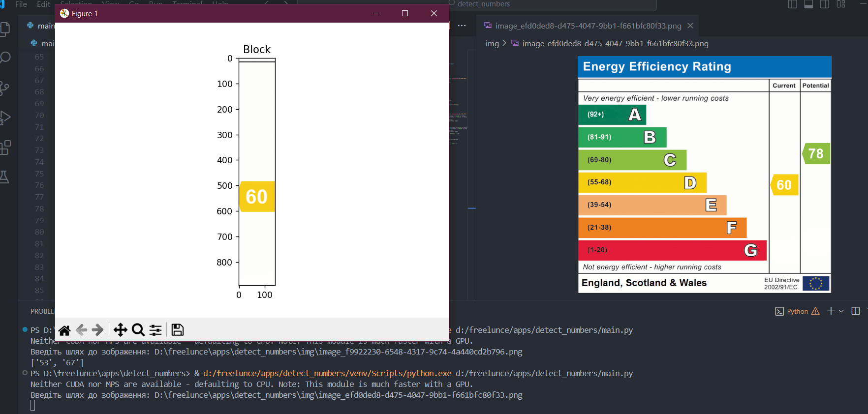Open VS Code editor More Actions ellipsis
The image size is (868, 414).
coord(462,26)
